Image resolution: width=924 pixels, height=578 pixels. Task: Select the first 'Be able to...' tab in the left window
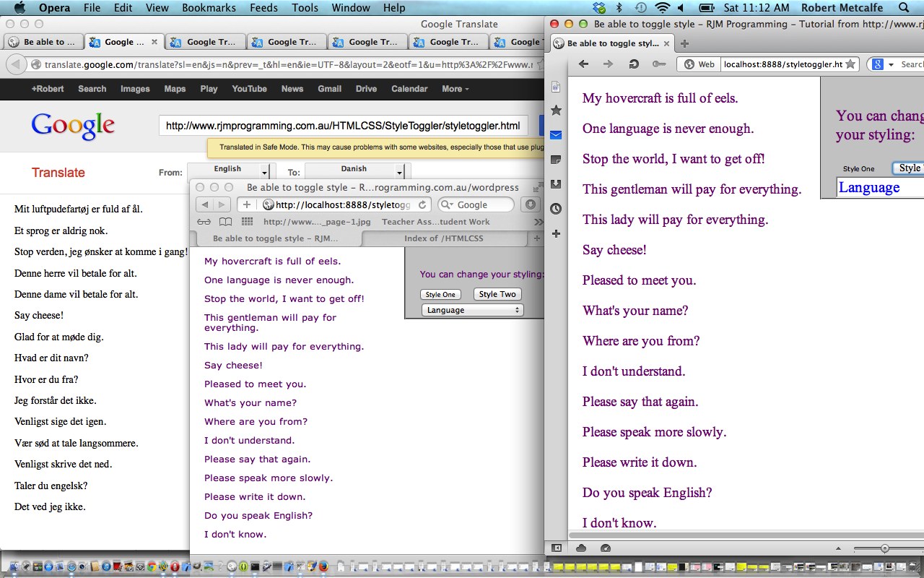(x=42, y=42)
